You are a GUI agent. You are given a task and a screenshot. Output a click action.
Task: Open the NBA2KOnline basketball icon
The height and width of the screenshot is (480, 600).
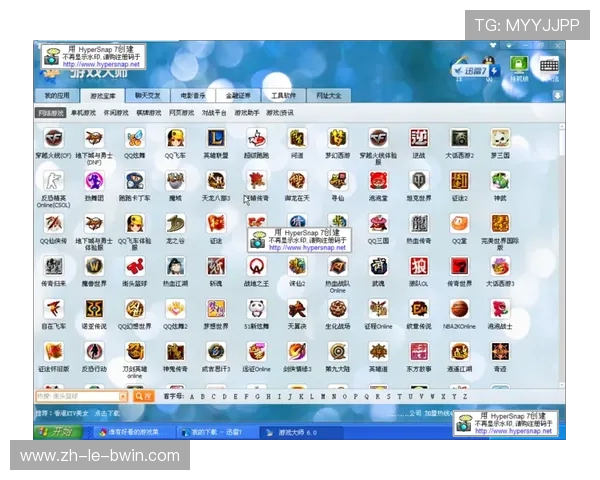click(460, 308)
